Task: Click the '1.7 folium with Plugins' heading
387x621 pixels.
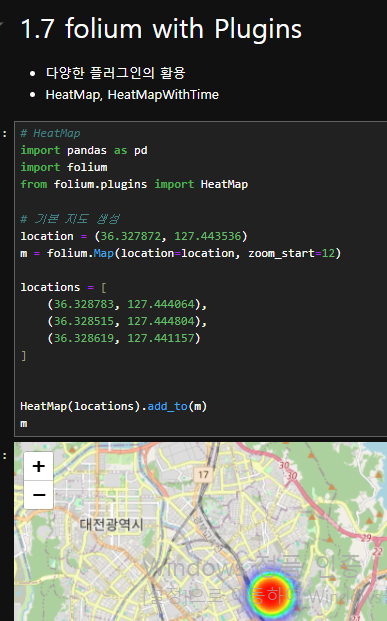Action: [161, 29]
